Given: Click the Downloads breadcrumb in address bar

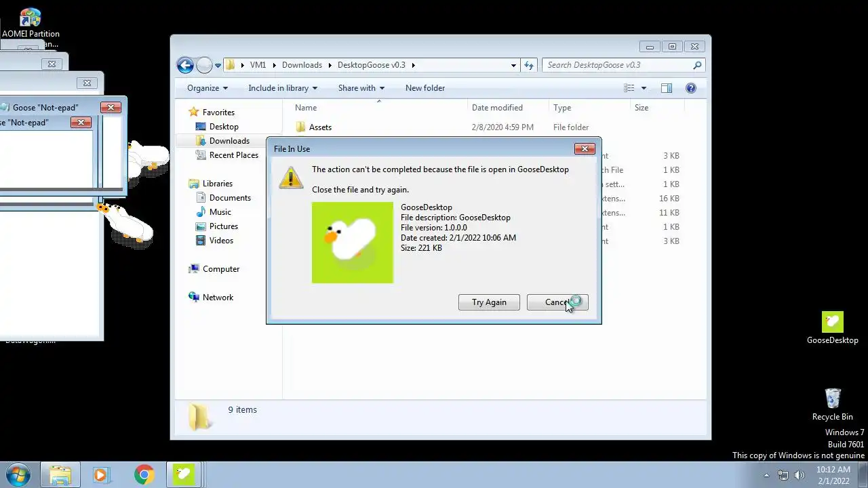Looking at the screenshot, I should coord(302,65).
